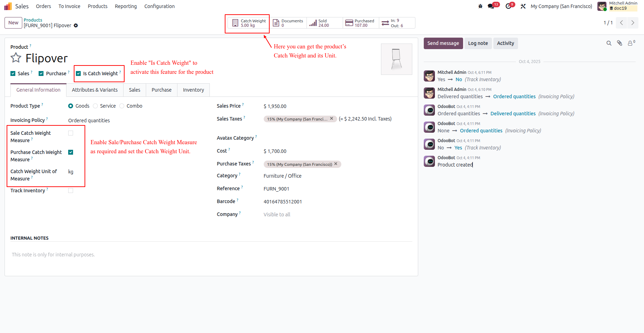Uncheck the Purchase Catch Weight Measure checkbox

click(x=71, y=152)
